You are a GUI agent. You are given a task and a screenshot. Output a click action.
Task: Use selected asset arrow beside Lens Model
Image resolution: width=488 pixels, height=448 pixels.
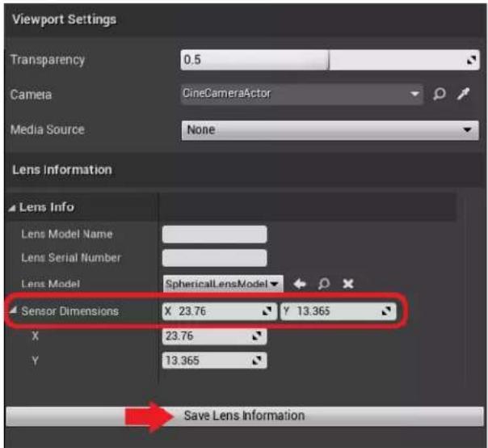tap(300, 284)
